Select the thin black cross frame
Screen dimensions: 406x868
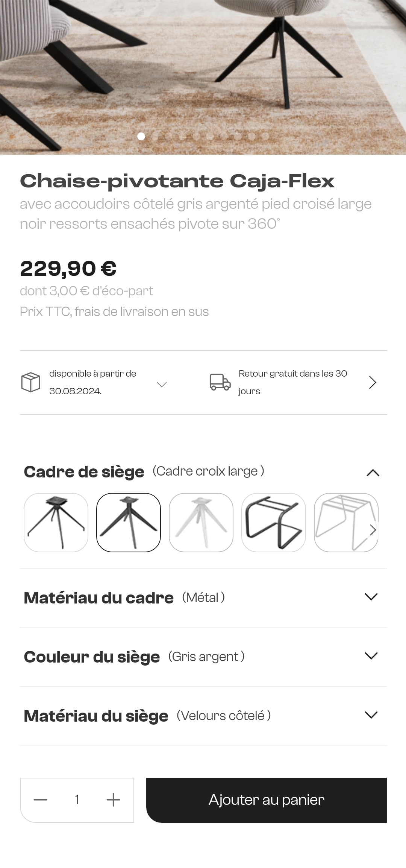56,523
